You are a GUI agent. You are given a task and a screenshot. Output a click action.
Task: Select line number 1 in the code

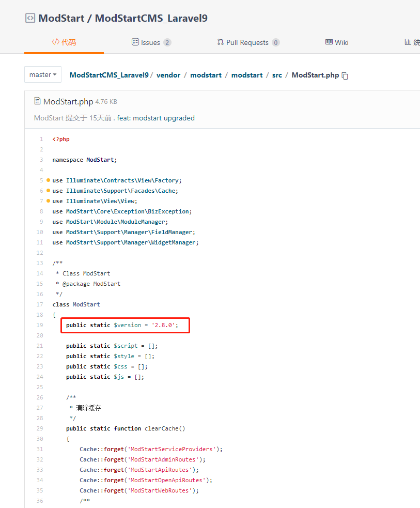tap(41, 139)
